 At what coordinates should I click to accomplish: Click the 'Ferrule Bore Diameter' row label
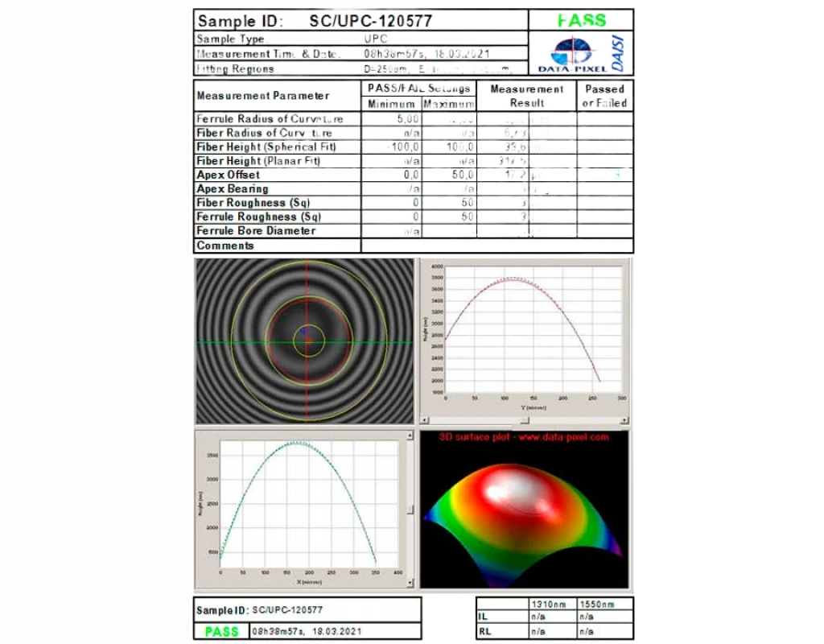pos(256,230)
